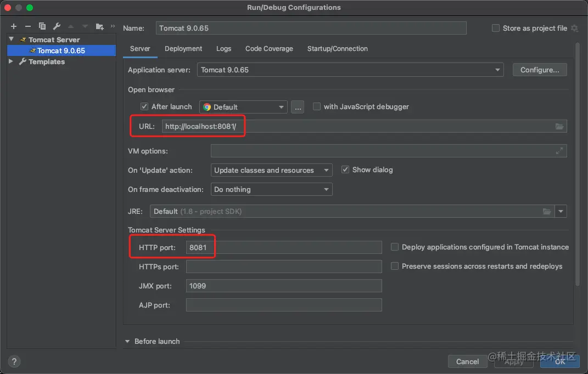Move the configuration up with arrow icon
The height and width of the screenshot is (374, 588).
(71, 26)
